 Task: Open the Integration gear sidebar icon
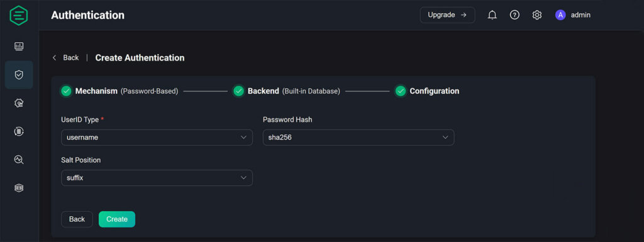click(19, 103)
